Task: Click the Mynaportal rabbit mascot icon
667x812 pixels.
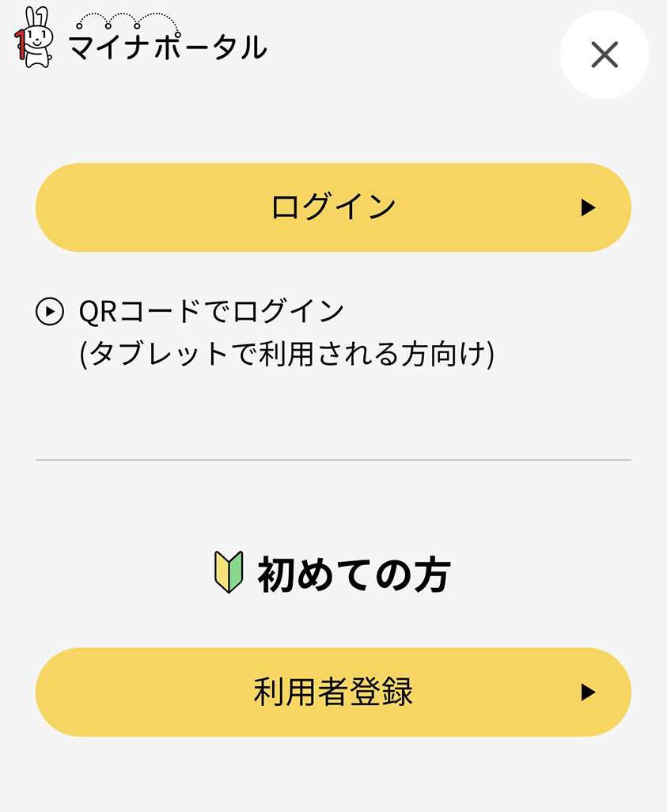Action: coord(34,37)
